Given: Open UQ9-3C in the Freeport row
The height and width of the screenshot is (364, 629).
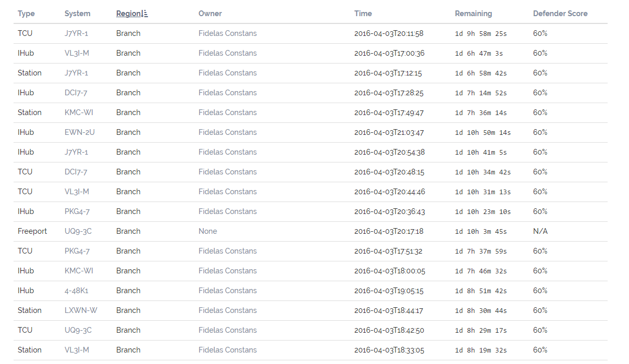Looking at the screenshot, I should [78, 231].
